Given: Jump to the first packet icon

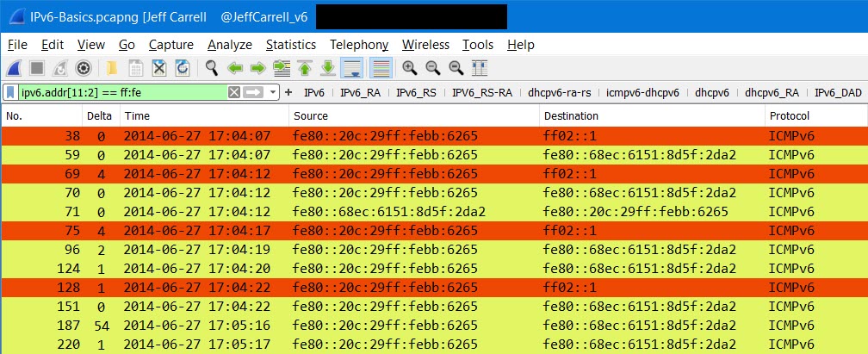Looking at the screenshot, I should pos(305,68).
